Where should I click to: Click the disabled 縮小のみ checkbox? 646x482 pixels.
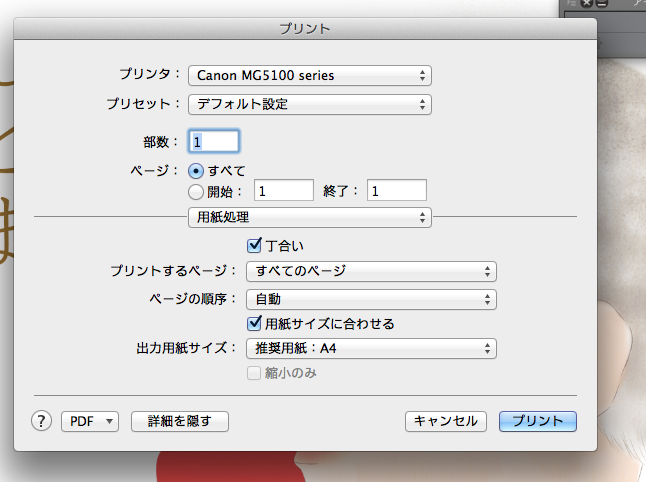coord(255,373)
